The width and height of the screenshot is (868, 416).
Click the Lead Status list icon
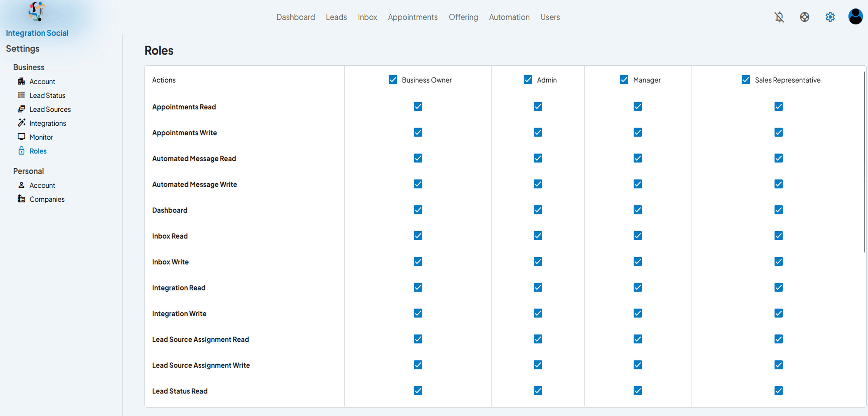pyautogui.click(x=21, y=95)
